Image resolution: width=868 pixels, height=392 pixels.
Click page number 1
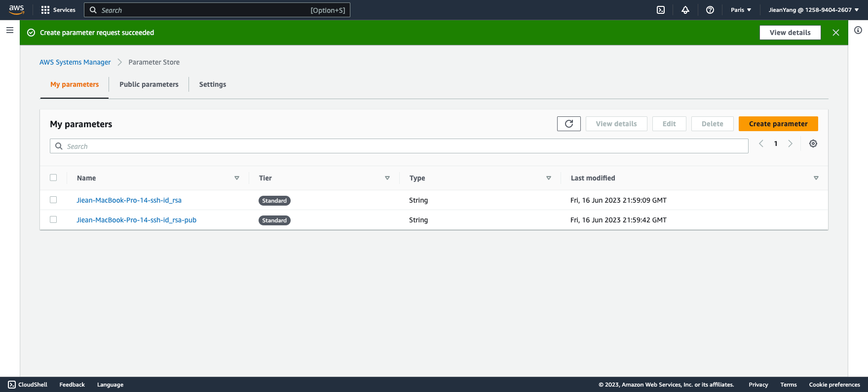(776, 143)
